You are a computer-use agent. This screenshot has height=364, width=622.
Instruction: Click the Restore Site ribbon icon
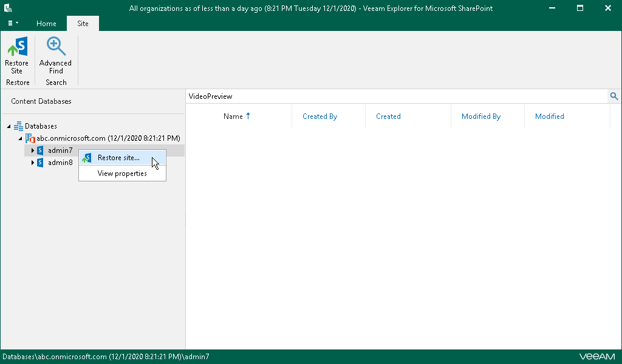pyautogui.click(x=17, y=47)
